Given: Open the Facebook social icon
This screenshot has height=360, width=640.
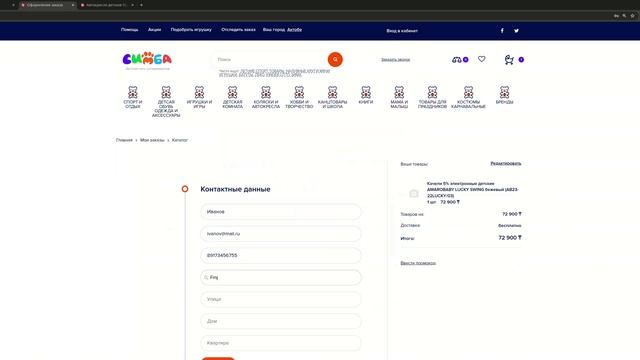Looking at the screenshot, I should (x=502, y=31).
